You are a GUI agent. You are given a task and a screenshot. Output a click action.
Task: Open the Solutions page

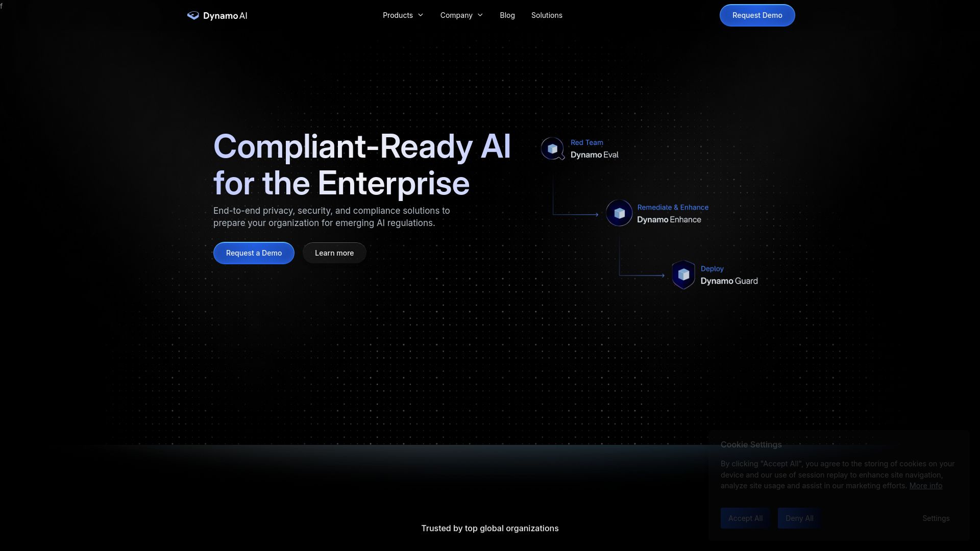pos(547,15)
